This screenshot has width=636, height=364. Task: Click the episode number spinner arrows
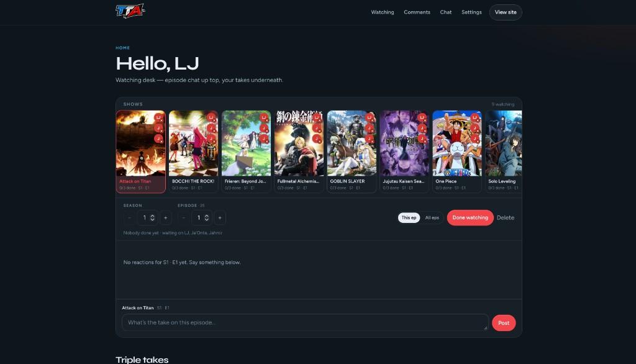coord(206,218)
